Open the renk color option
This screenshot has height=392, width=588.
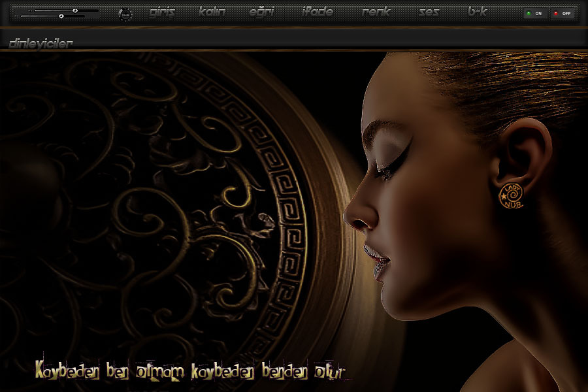(376, 12)
